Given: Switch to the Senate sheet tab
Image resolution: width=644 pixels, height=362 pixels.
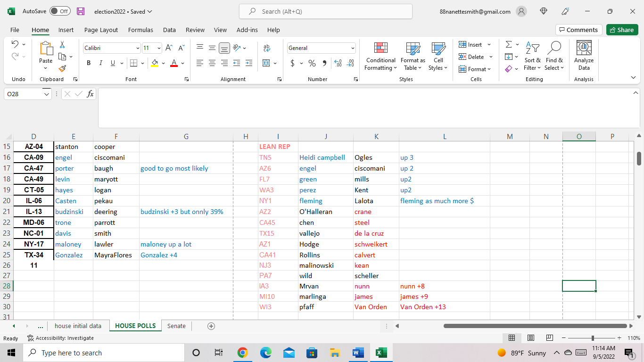Looking at the screenshot, I should click(176, 326).
